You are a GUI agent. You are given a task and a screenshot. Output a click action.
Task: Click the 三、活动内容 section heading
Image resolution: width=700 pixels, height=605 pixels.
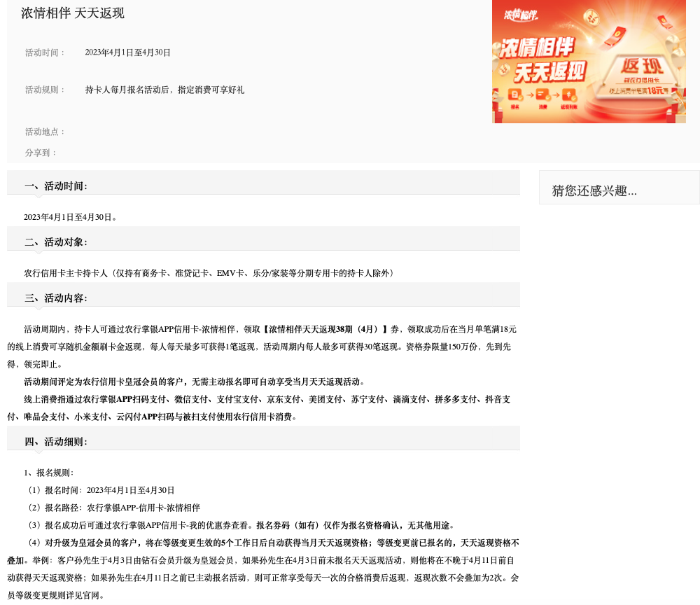pos(56,298)
